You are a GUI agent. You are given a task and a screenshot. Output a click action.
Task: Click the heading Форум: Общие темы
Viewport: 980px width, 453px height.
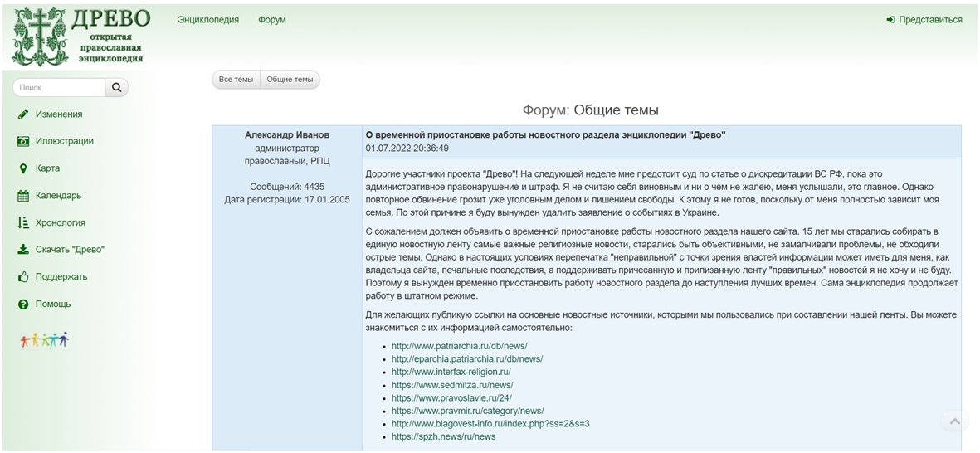pyautogui.click(x=591, y=110)
